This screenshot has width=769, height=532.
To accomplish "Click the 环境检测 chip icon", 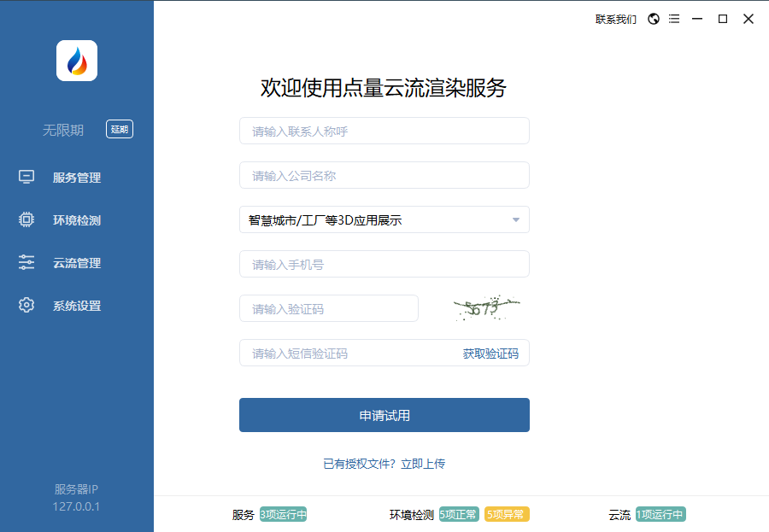I will [x=26, y=219].
